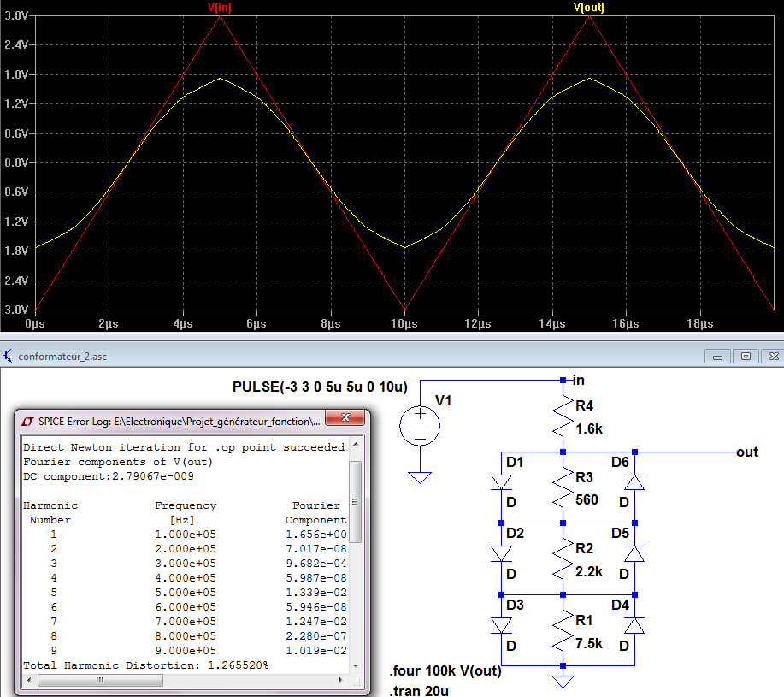This screenshot has width=784, height=697.
Task: Click the -3.0V vertical axis label
Action: [x=15, y=310]
